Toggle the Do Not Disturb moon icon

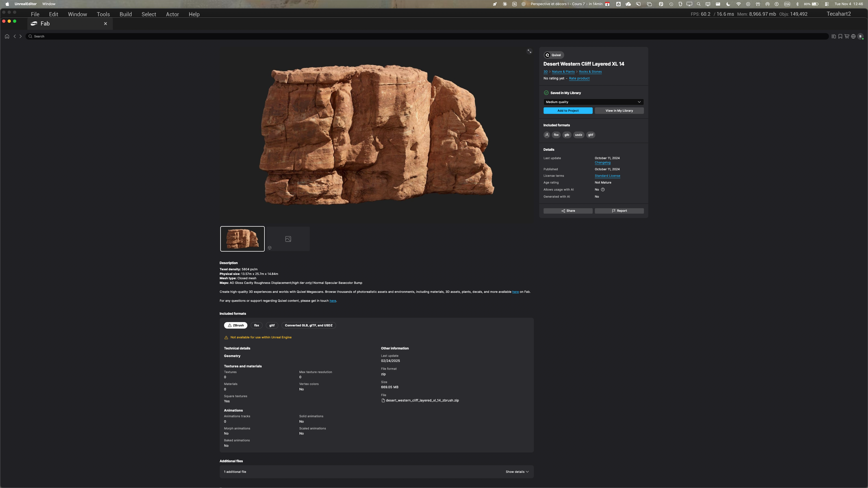[728, 4]
